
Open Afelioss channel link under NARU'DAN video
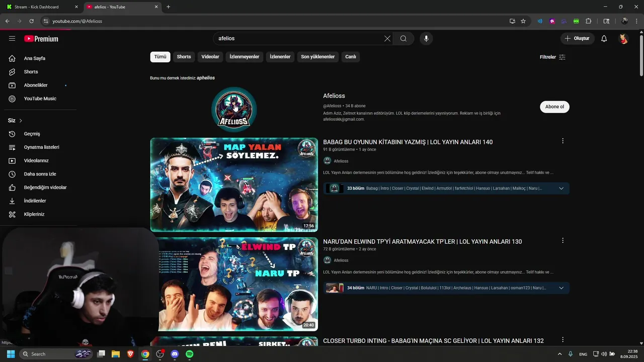tap(341, 260)
